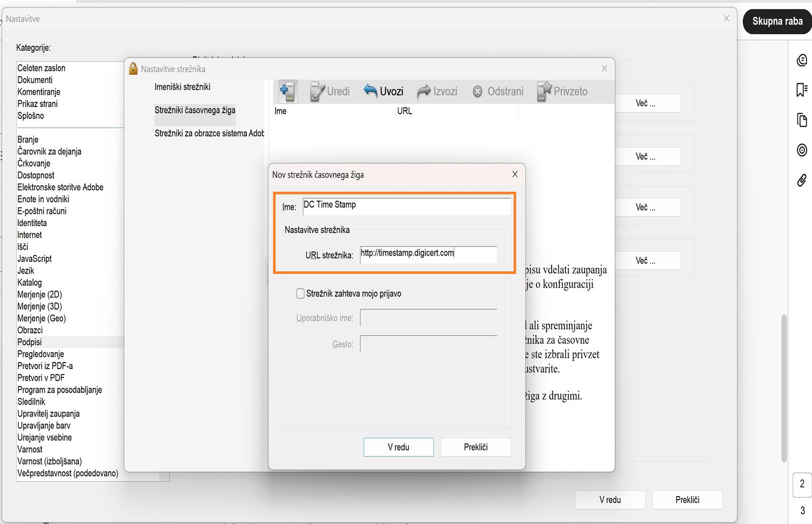The height and width of the screenshot is (524, 812).
Task: Select Dostopnost category
Action: click(36, 176)
